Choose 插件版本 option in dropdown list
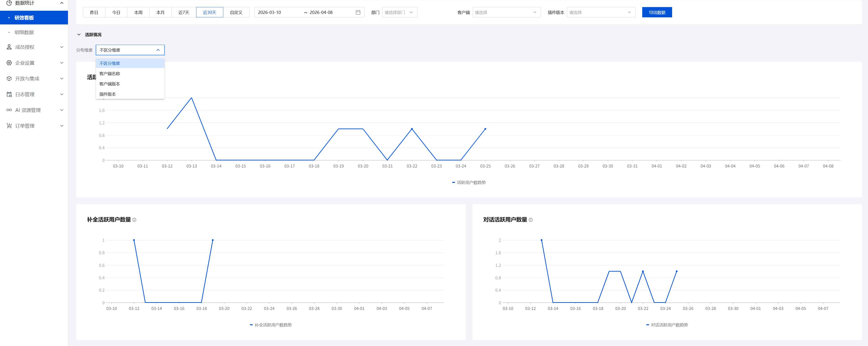The width and height of the screenshot is (868, 346). [x=107, y=94]
